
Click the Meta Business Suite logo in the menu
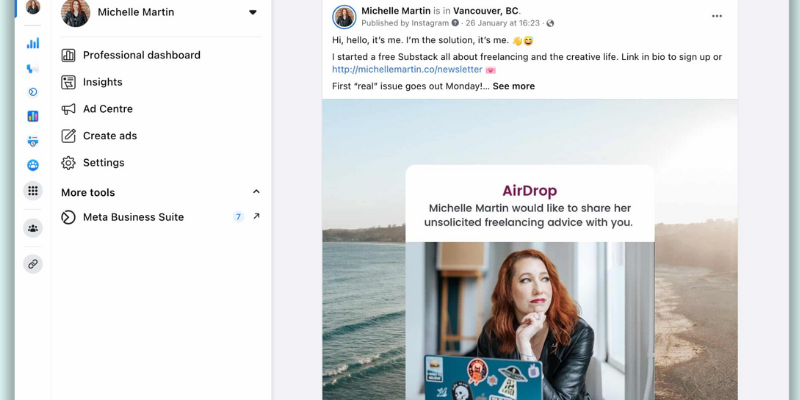click(68, 217)
